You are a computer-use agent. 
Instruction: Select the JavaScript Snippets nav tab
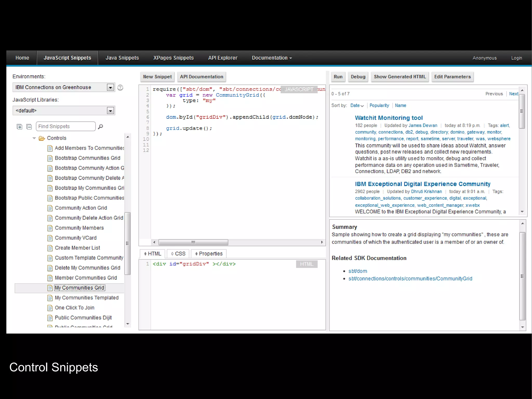point(67,58)
